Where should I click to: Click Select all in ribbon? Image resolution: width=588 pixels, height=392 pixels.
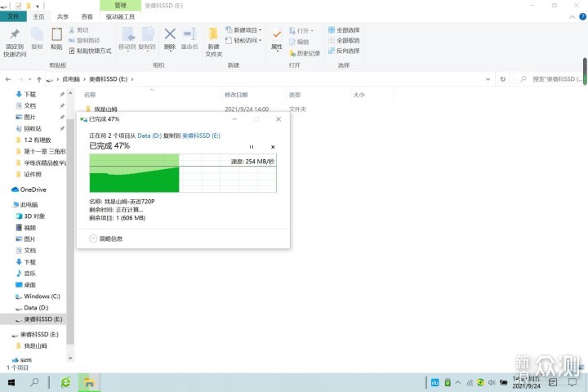(x=344, y=30)
